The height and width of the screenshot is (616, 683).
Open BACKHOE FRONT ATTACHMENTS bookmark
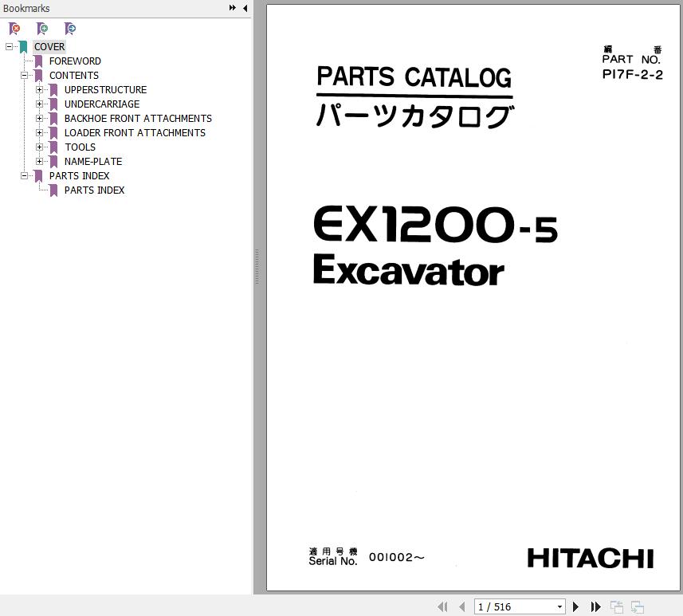point(138,119)
